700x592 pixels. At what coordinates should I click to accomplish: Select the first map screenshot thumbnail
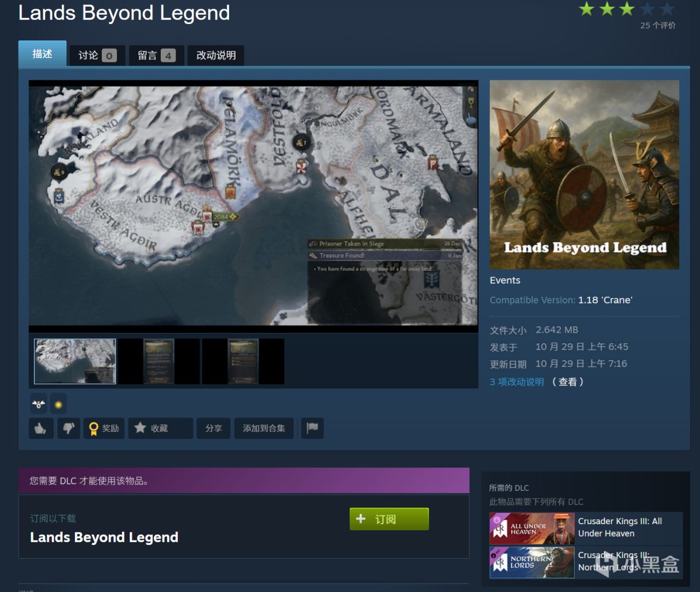[75, 361]
